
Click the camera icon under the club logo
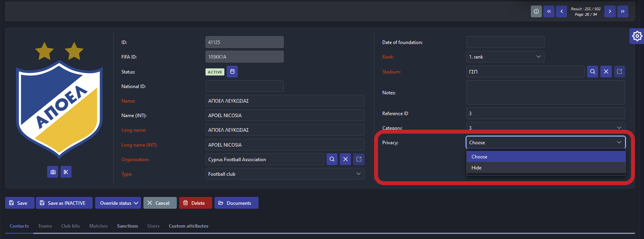click(53, 172)
